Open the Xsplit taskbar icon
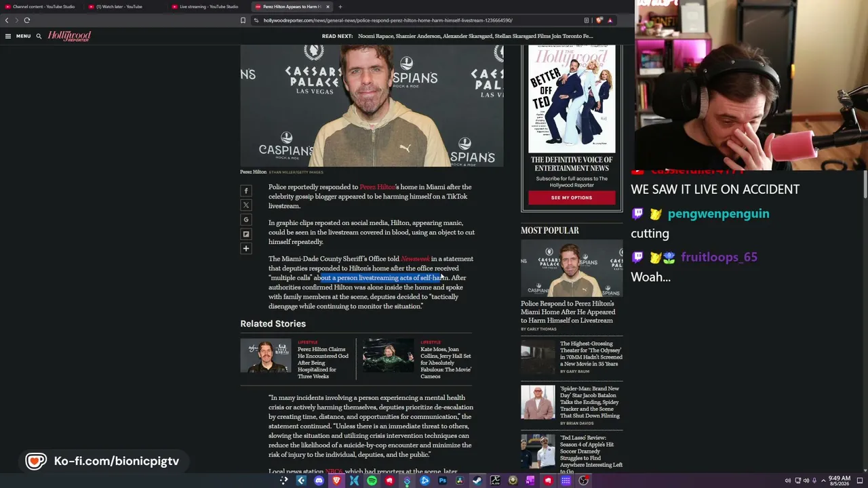Screen dimensions: 868x488 pyautogui.click(x=354, y=481)
